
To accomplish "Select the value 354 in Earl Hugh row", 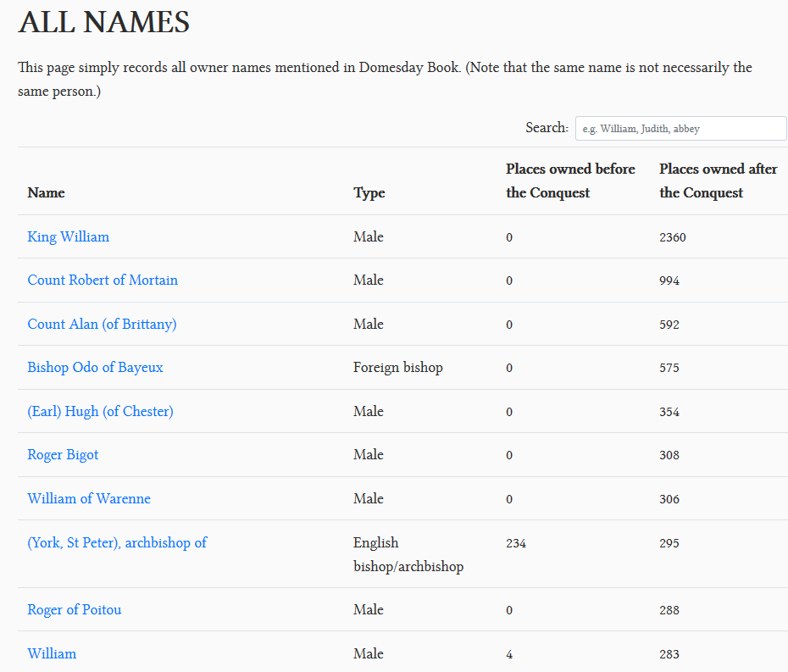I will 669,412.
